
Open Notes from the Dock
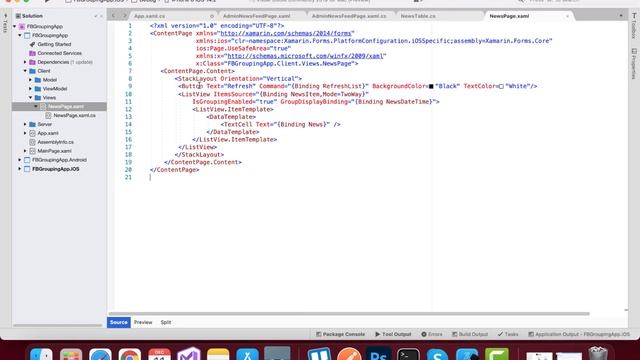click(218, 354)
